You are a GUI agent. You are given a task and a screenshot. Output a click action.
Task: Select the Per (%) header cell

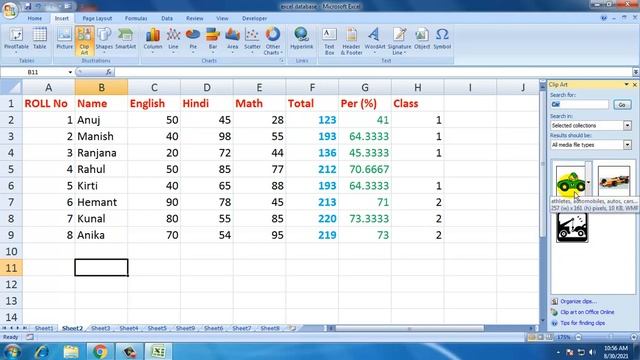365,103
